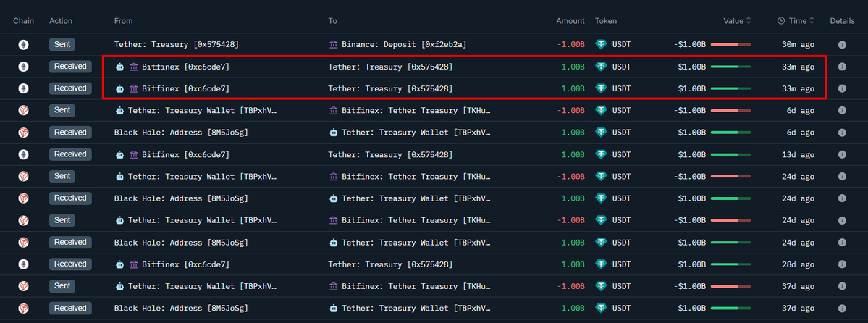Open Bitfinex [0xc6cde7] sender on the 13d ago row

pos(185,154)
